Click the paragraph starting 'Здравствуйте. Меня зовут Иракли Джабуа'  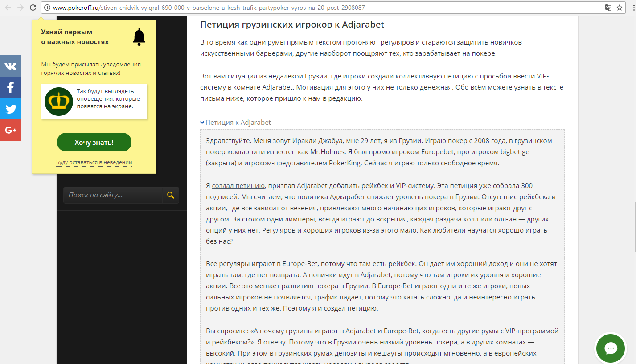click(x=379, y=152)
